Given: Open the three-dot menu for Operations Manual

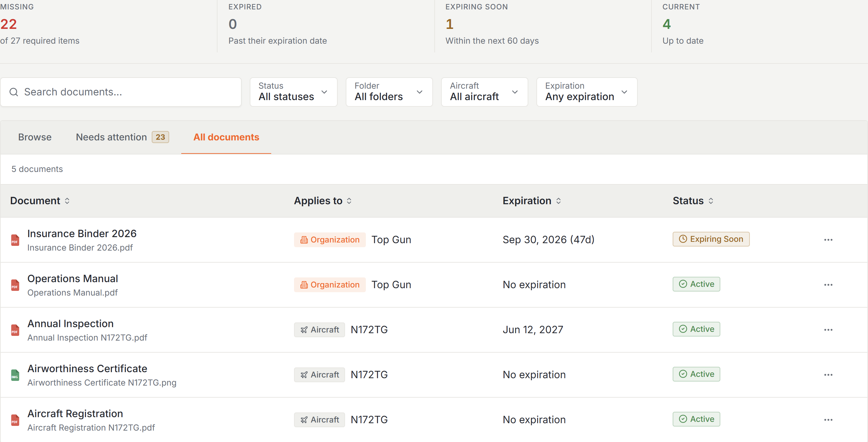Looking at the screenshot, I should (828, 285).
